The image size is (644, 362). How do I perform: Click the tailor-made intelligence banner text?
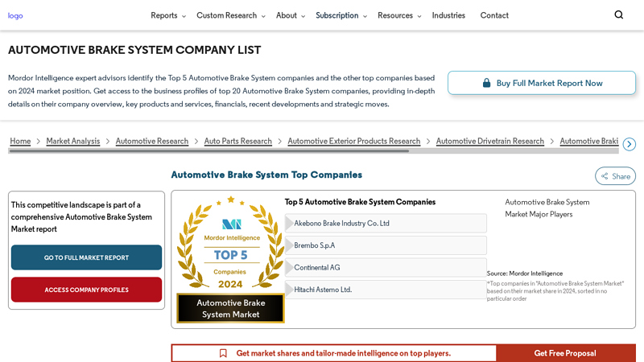(344, 353)
